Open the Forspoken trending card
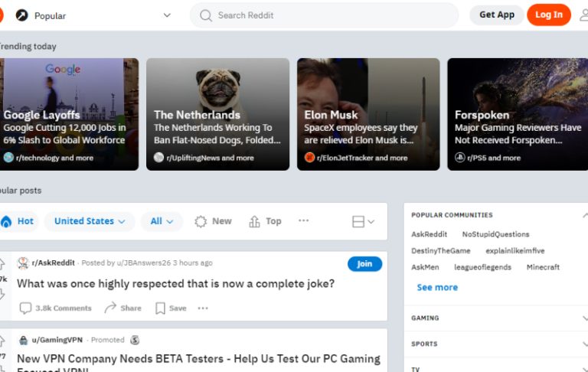 coord(518,114)
